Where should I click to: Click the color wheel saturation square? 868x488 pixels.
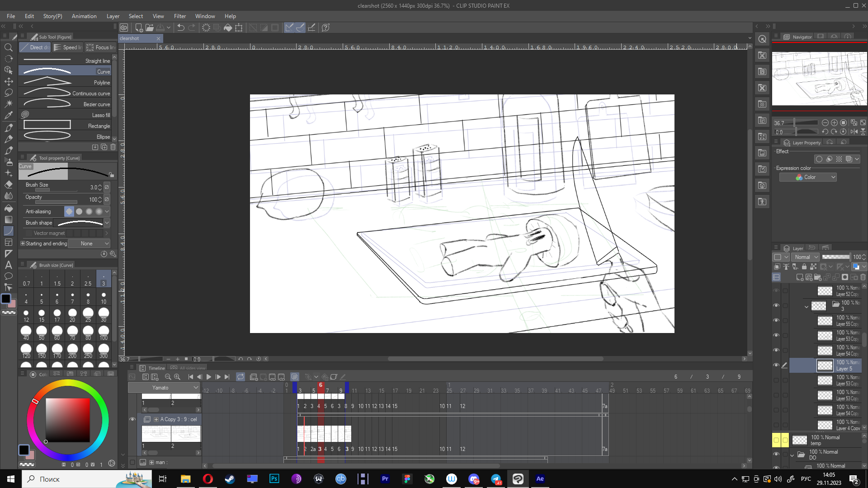67,420
